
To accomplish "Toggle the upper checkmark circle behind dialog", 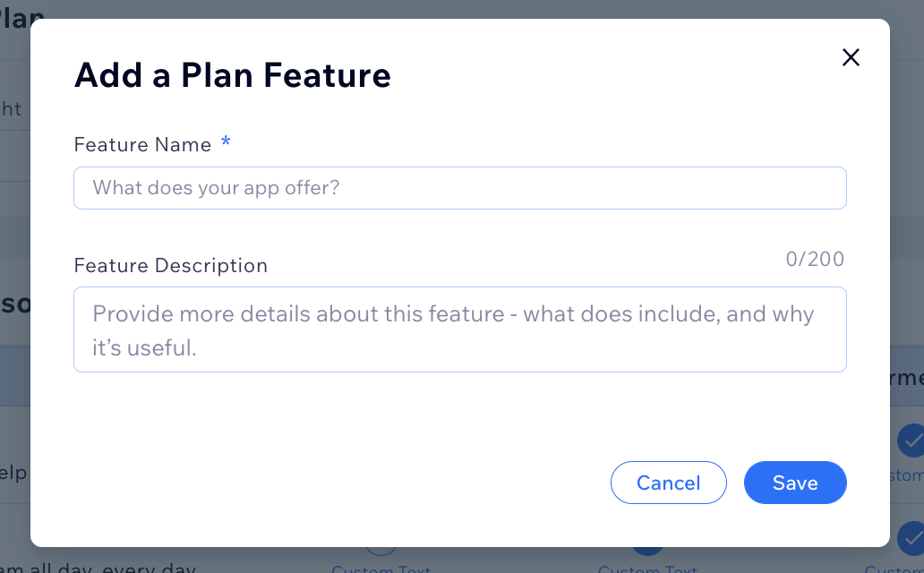I will [x=911, y=440].
